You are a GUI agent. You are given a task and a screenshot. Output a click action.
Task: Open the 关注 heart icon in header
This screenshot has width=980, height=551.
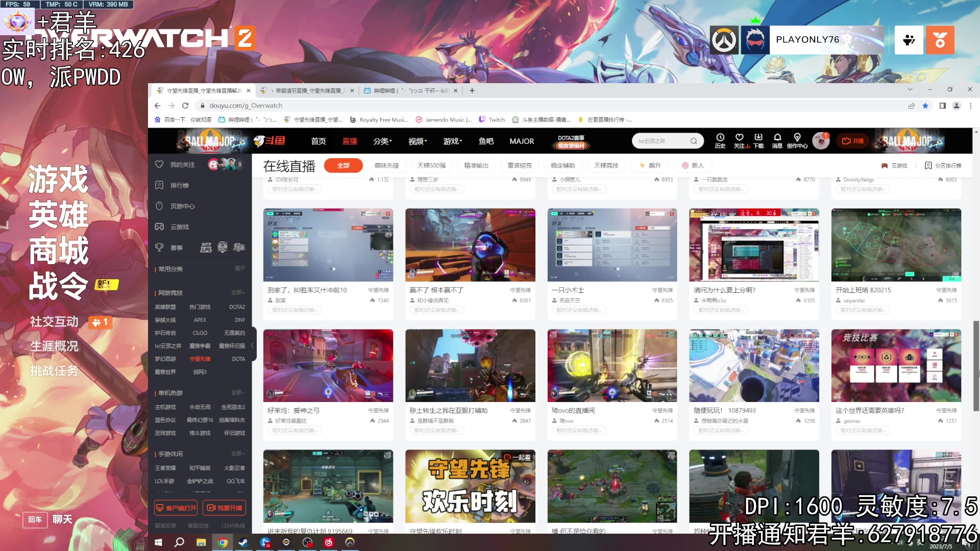coord(739,137)
